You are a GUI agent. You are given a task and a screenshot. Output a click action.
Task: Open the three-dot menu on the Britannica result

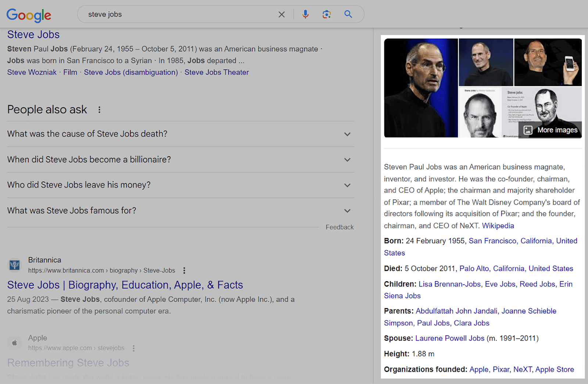184,270
